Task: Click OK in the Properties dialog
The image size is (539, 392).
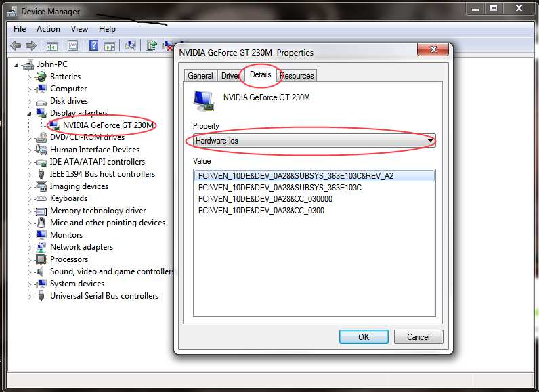Action: point(364,336)
